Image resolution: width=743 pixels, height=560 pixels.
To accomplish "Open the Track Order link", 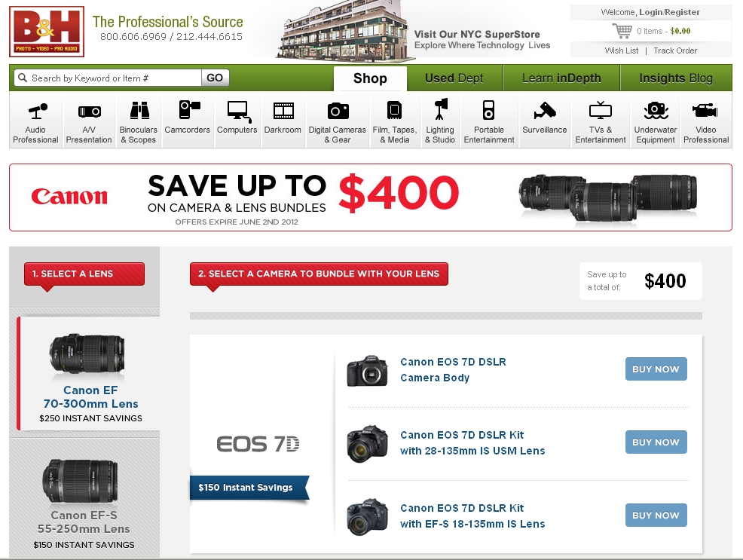I will (674, 50).
